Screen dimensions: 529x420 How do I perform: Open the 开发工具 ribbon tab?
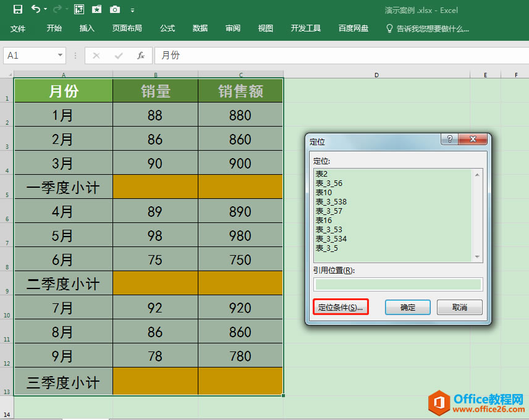(x=306, y=28)
